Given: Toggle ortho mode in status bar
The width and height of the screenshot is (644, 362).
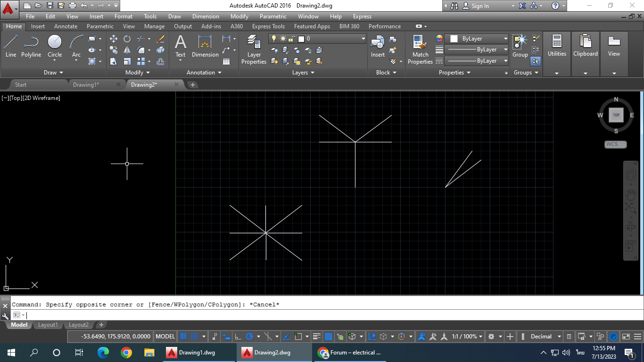Looking at the screenshot, I should tap(238, 337).
